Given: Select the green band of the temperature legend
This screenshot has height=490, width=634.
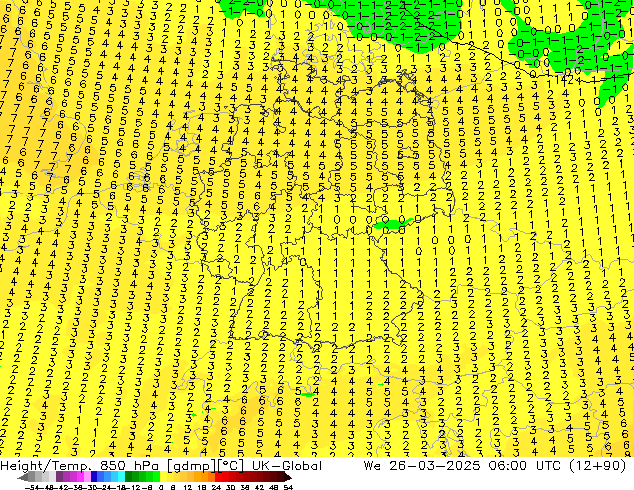Looking at the screenshot, I should 142,478.
